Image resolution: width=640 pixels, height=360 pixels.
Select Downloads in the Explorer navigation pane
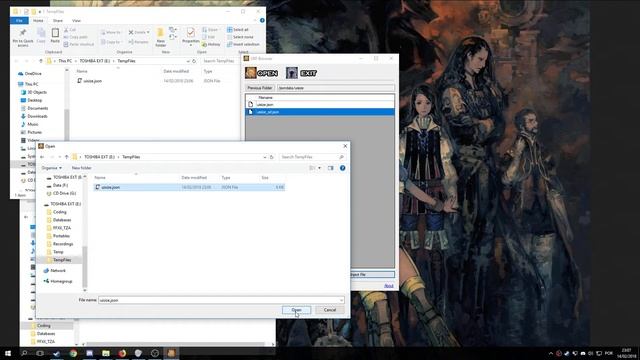click(x=34, y=116)
